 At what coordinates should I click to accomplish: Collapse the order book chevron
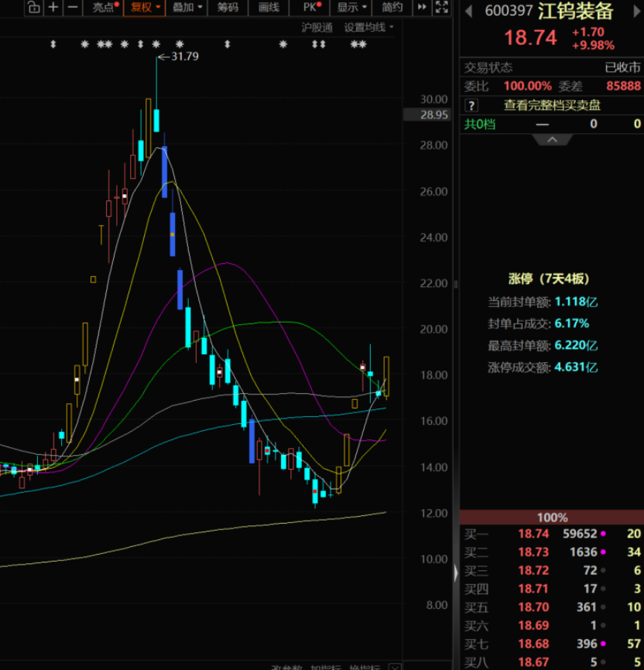click(x=552, y=140)
